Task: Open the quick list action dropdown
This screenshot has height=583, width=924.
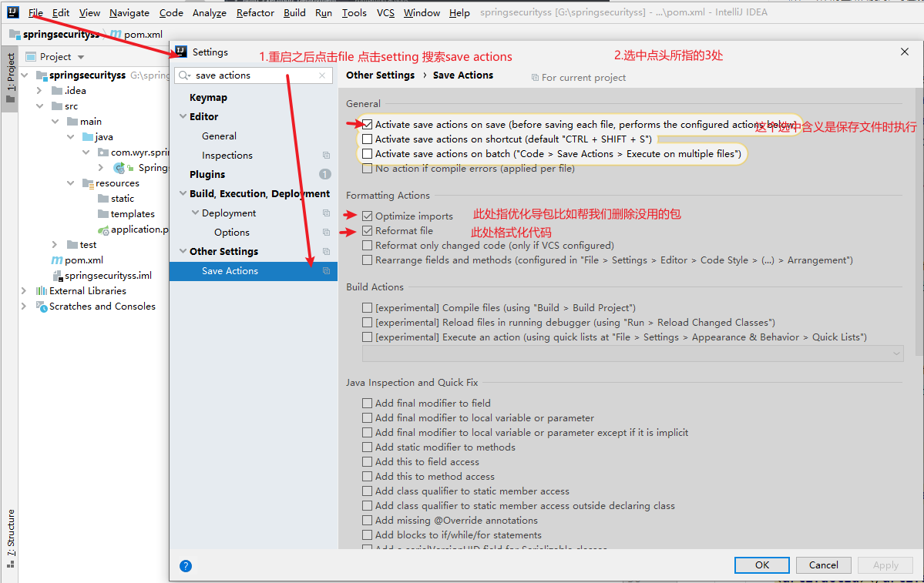Action: 896,353
